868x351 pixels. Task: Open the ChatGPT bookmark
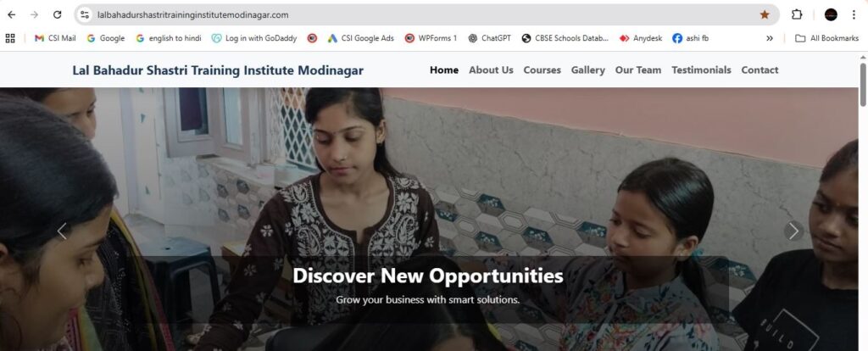tap(489, 38)
